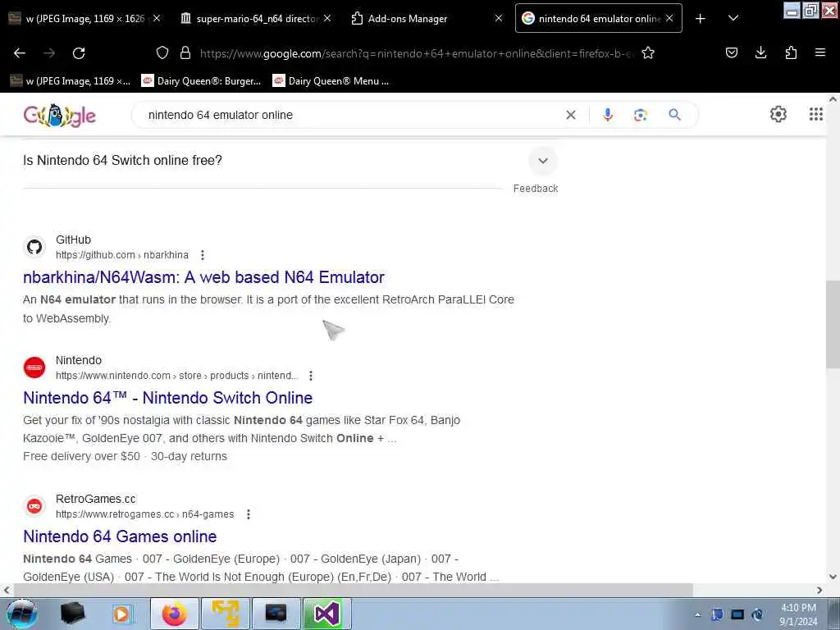Open a new tab with the plus button

(x=701, y=19)
